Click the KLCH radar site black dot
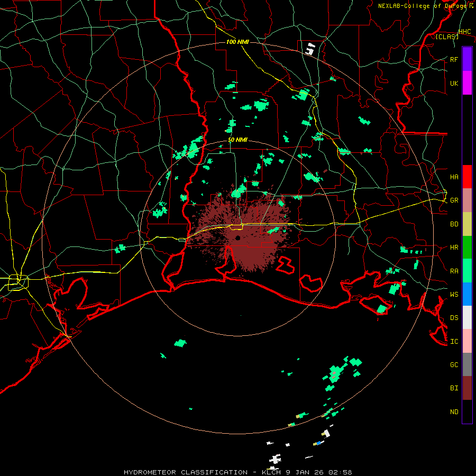Viewport: 476px width, 476px height. tap(237, 237)
